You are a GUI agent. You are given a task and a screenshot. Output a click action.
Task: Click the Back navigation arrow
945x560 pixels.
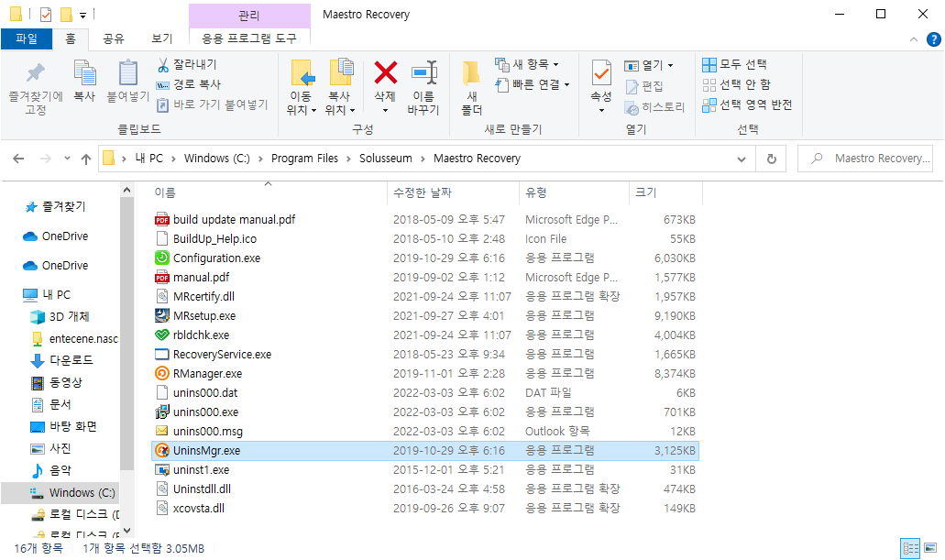(18, 159)
